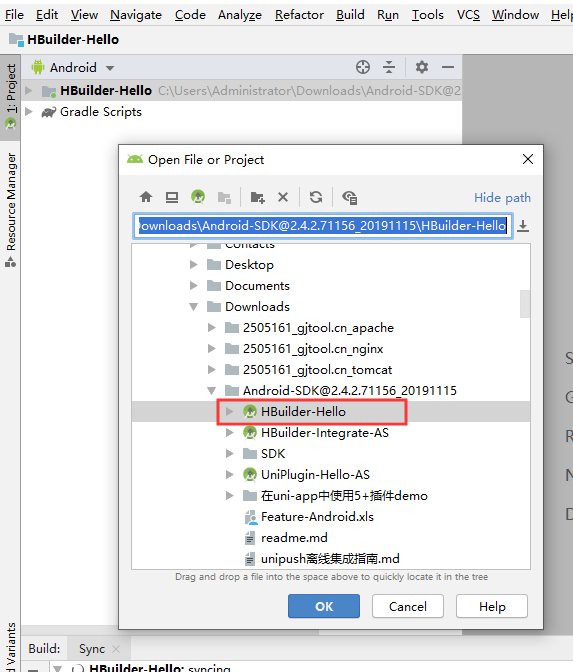Open the Build menu

(x=350, y=15)
